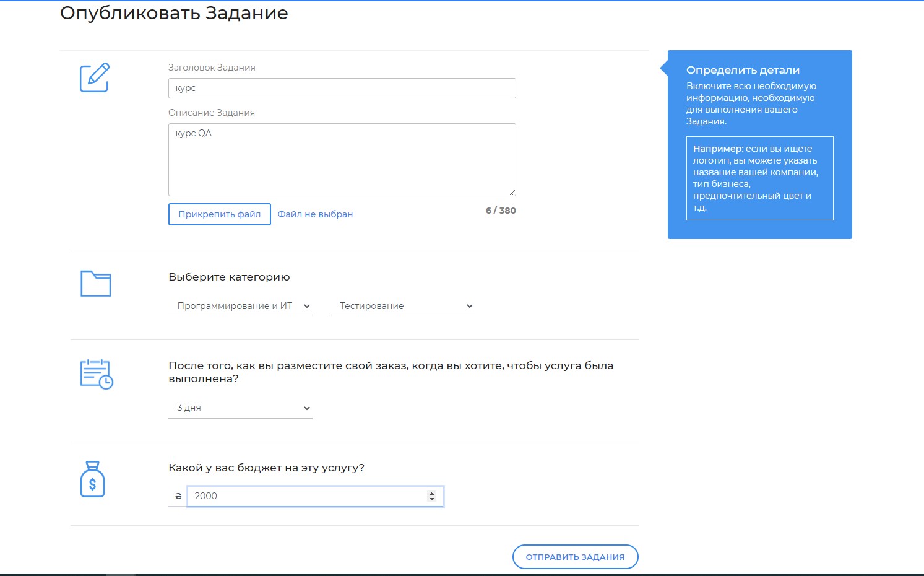924x576 pixels.
Task: Click the pencil edit icon beside the task title
Action: pyautogui.click(x=94, y=78)
